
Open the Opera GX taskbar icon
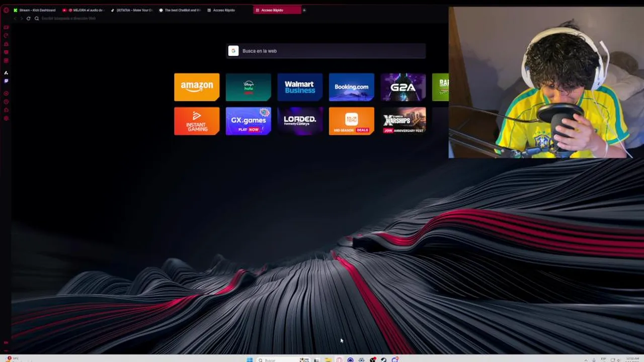tap(339, 359)
